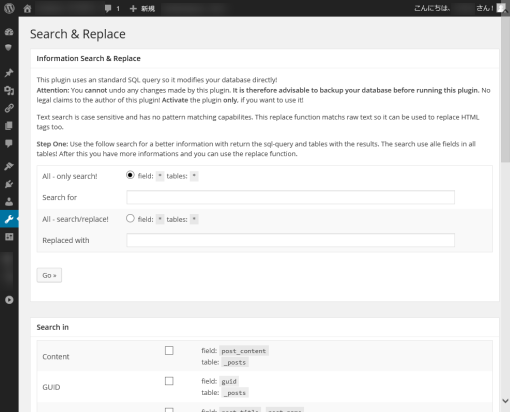This screenshot has height=412, width=510.
Task: Visit site via home icon
Action: pyautogui.click(x=27, y=9)
